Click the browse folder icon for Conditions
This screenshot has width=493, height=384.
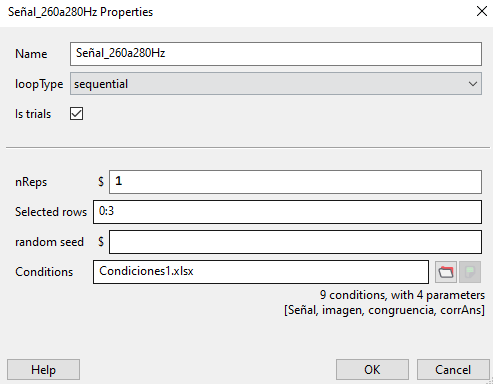pos(446,272)
